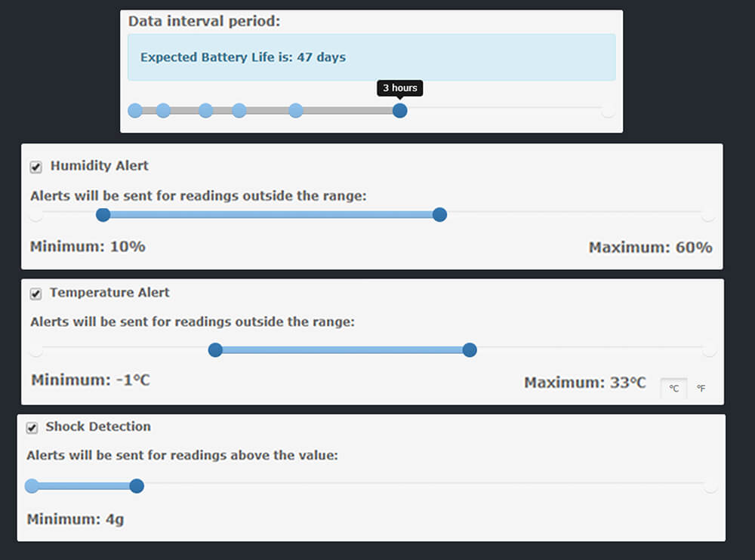The height and width of the screenshot is (560, 755).
Task: Click the humidity maximum handle at 60%
Action: pos(439,215)
